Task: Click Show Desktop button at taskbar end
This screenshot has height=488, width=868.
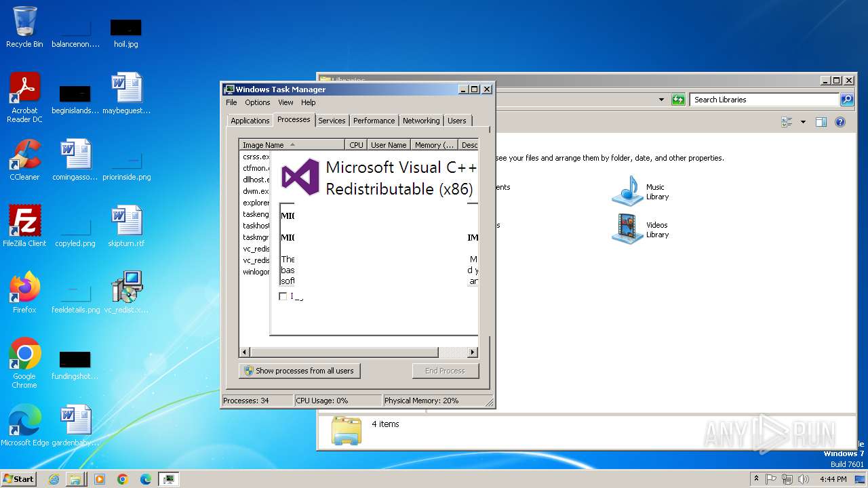Action: 861,479
